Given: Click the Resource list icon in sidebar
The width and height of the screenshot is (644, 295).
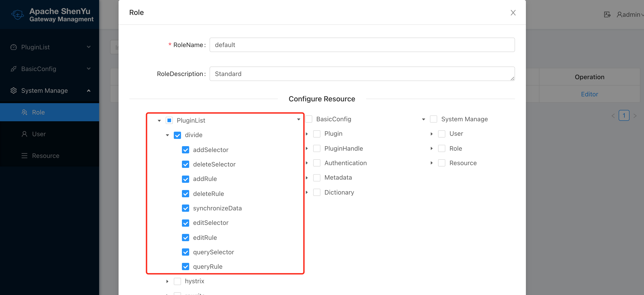Looking at the screenshot, I should click(24, 156).
